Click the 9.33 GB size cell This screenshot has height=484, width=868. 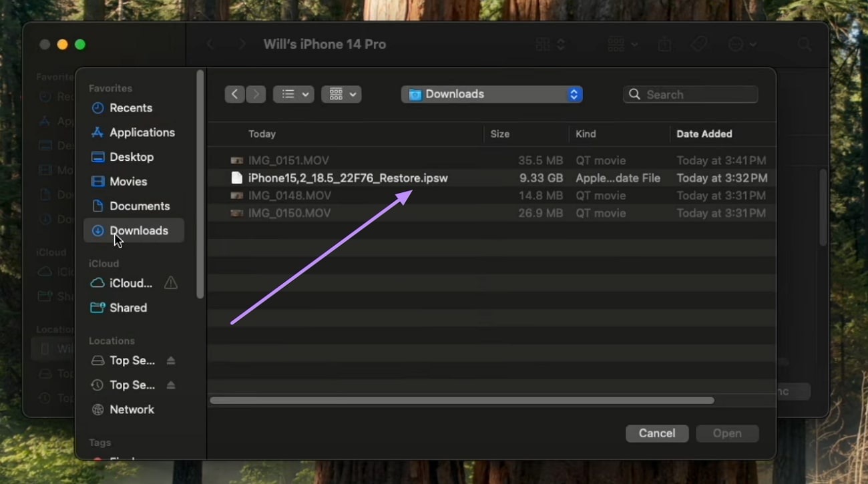pos(540,178)
